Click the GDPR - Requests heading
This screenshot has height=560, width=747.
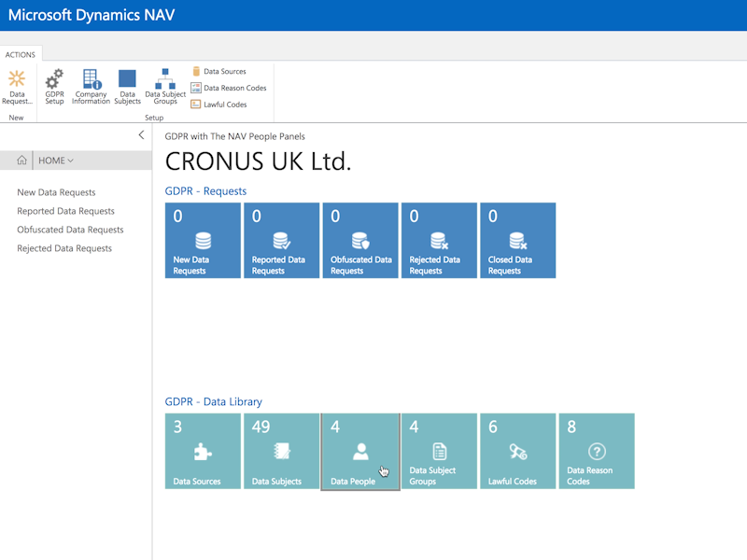click(x=205, y=191)
